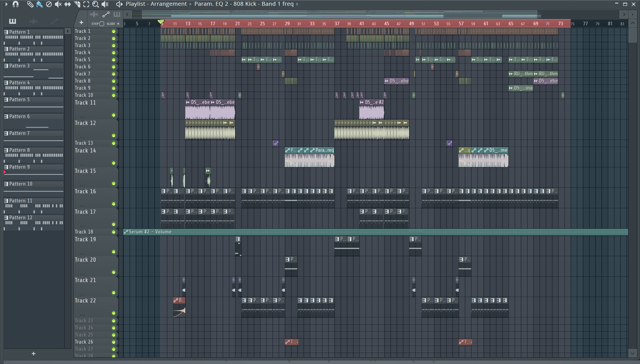Choose the Select marquee tool
Screen dimensions: 640x364
[x=86, y=4]
